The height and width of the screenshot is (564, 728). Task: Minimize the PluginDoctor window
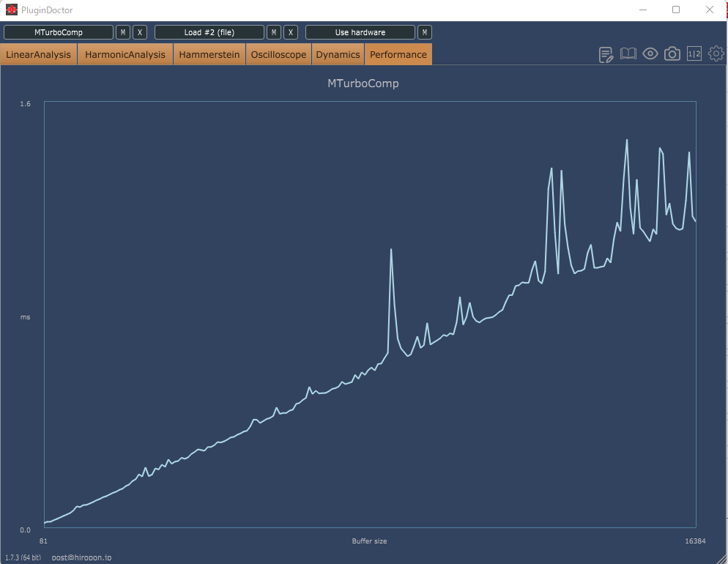[x=643, y=10]
